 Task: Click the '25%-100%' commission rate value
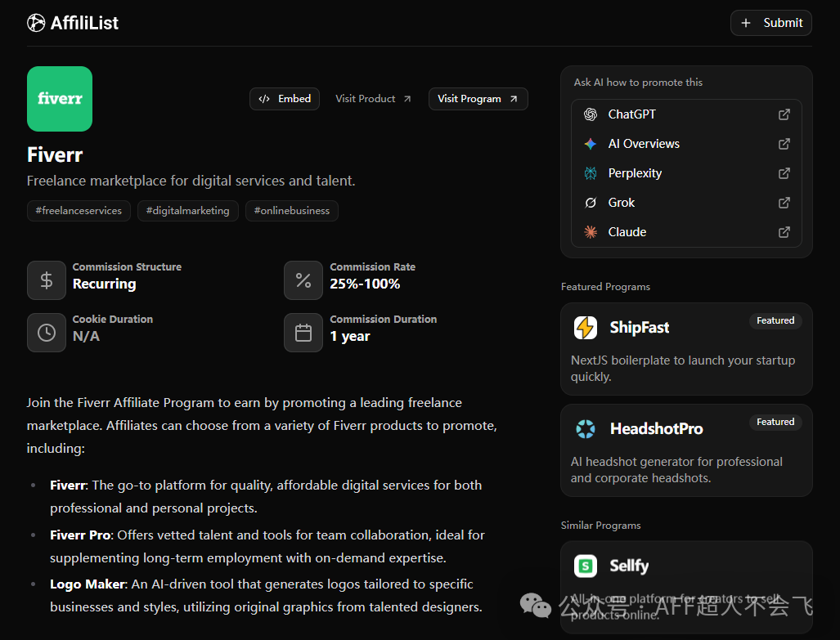[x=365, y=284]
